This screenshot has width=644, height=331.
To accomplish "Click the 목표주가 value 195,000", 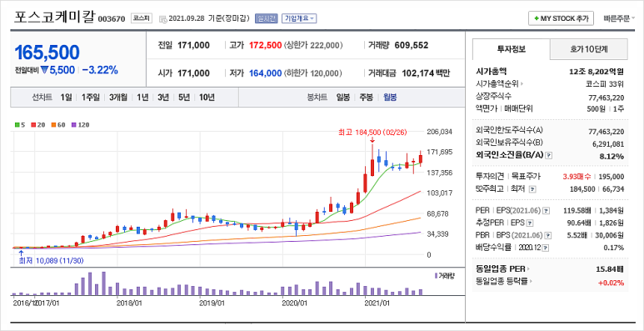I will pos(612,177).
